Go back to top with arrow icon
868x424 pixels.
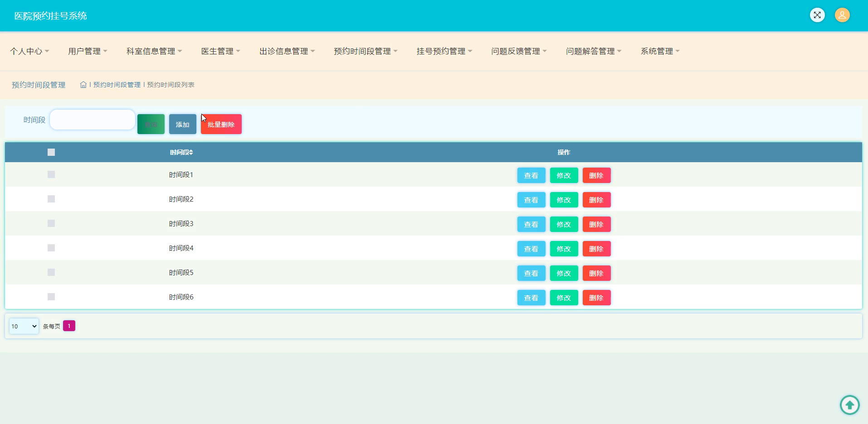tap(849, 405)
